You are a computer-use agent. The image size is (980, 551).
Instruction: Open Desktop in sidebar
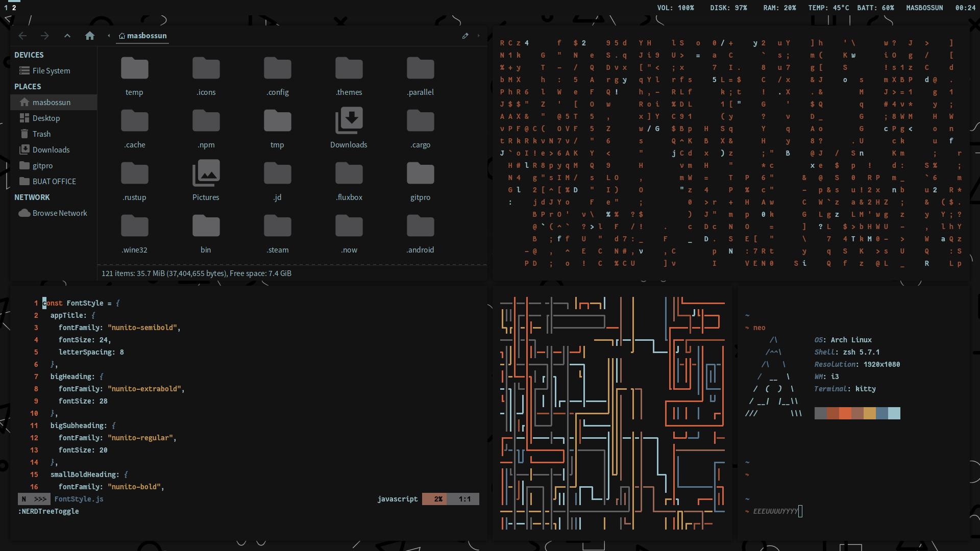tap(53, 118)
